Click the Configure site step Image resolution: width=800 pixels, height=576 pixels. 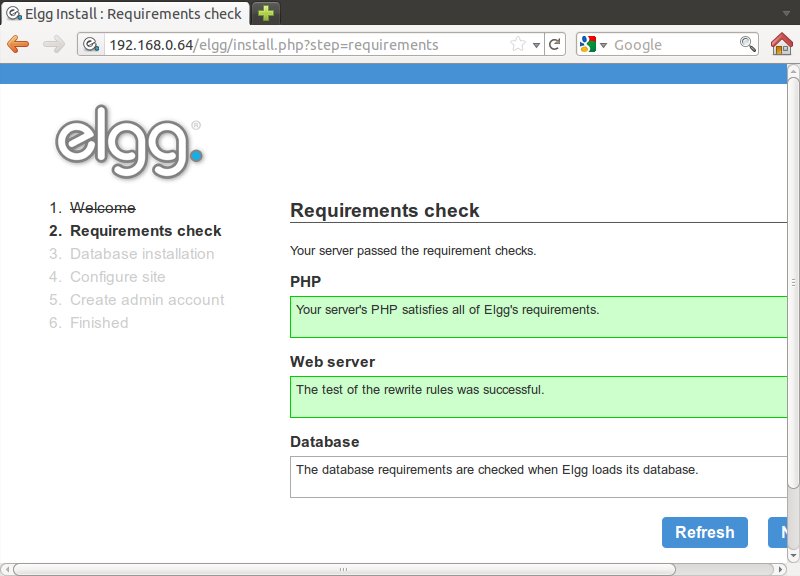(117, 277)
